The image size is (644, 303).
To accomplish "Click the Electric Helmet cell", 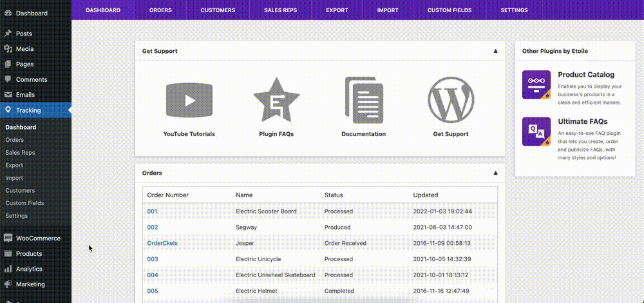I will [256, 291].
